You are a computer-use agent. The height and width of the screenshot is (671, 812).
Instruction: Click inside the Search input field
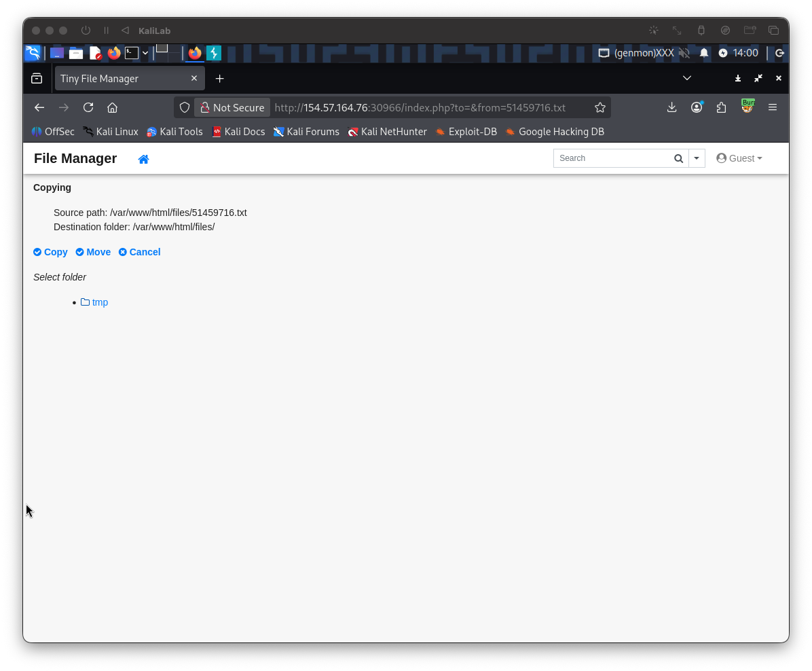[611, 158]
